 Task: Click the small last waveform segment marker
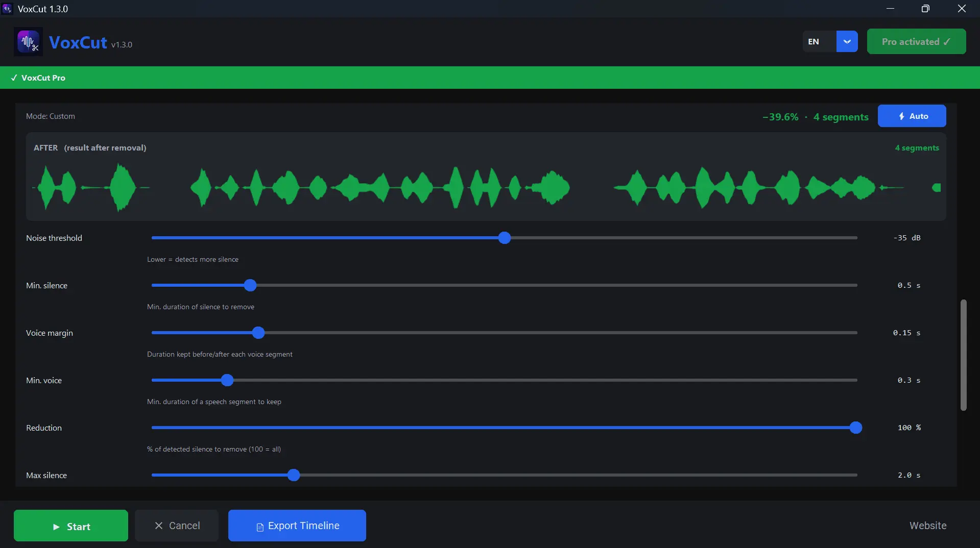936,188
